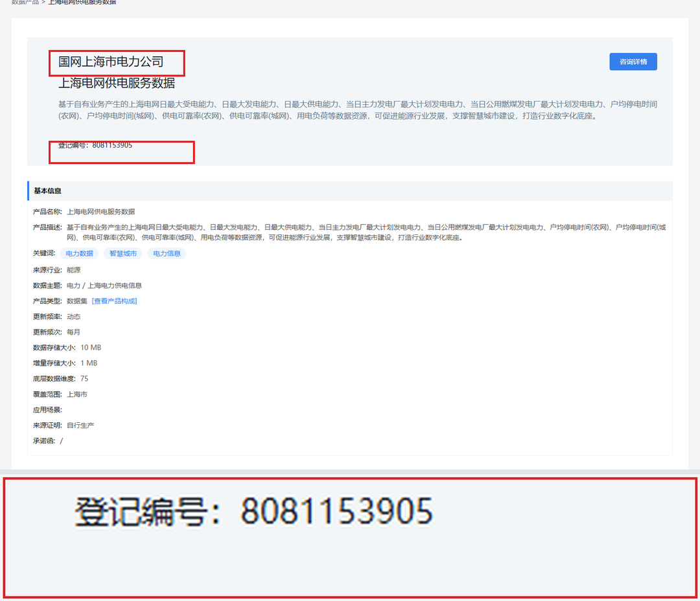Select the 电力数据 keyword tag
The image size is (700, 601).
[x=80, y=253]
